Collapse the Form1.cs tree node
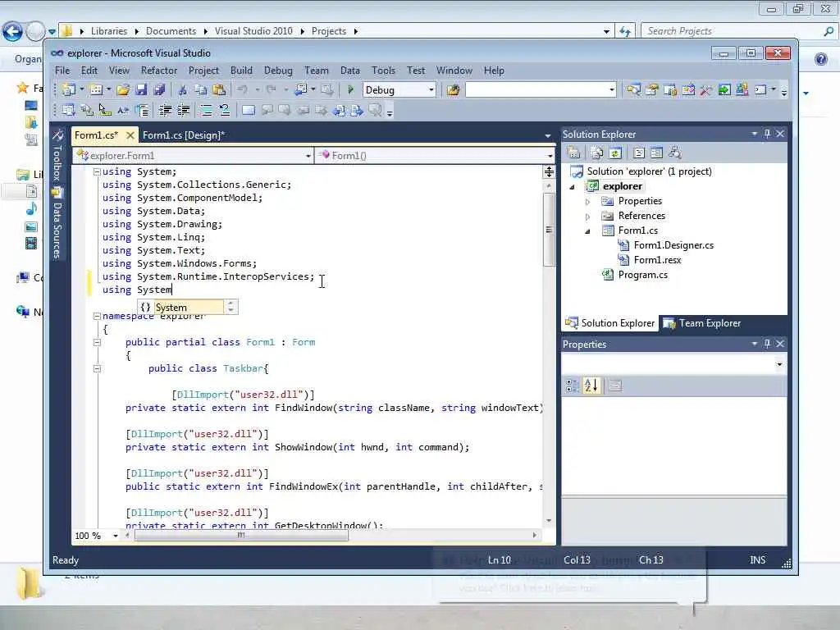 [587, 231]
